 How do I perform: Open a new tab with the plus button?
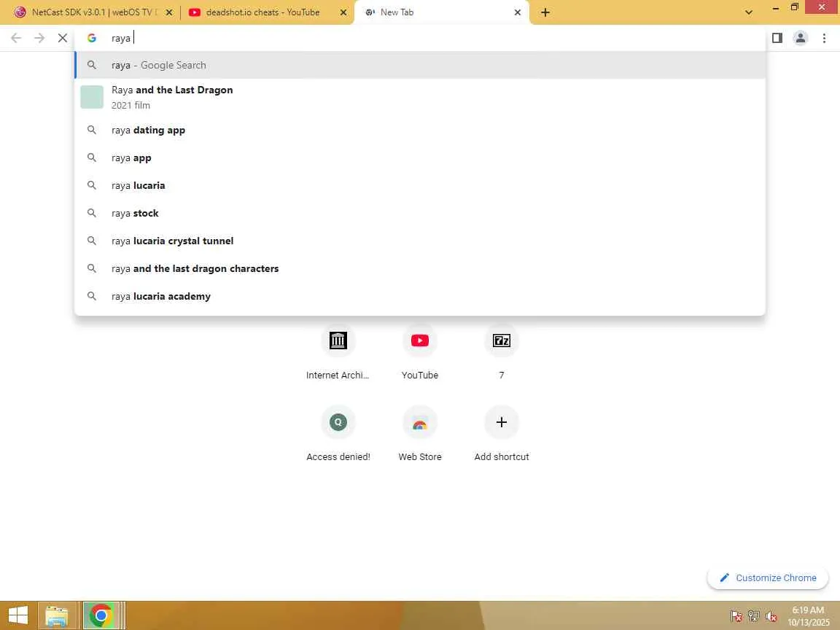(545, 12)
